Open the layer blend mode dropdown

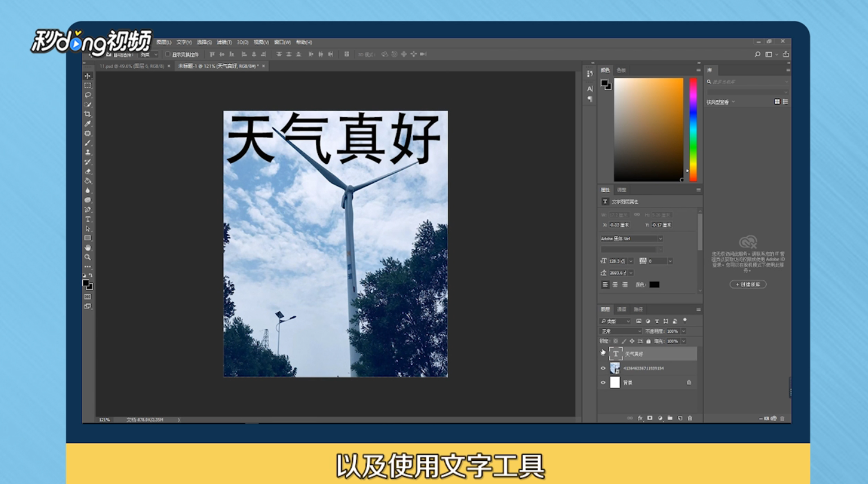[x=621, y=331]
